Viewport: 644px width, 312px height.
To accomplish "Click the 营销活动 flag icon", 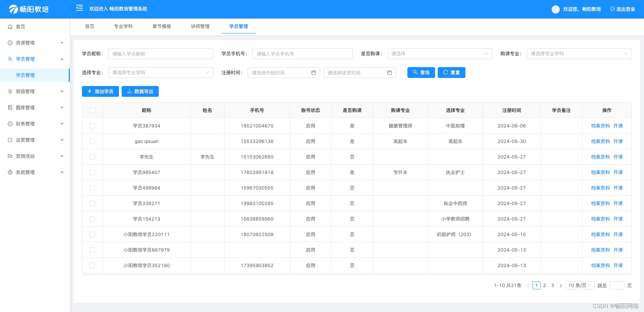I will [x=10, y=156].
